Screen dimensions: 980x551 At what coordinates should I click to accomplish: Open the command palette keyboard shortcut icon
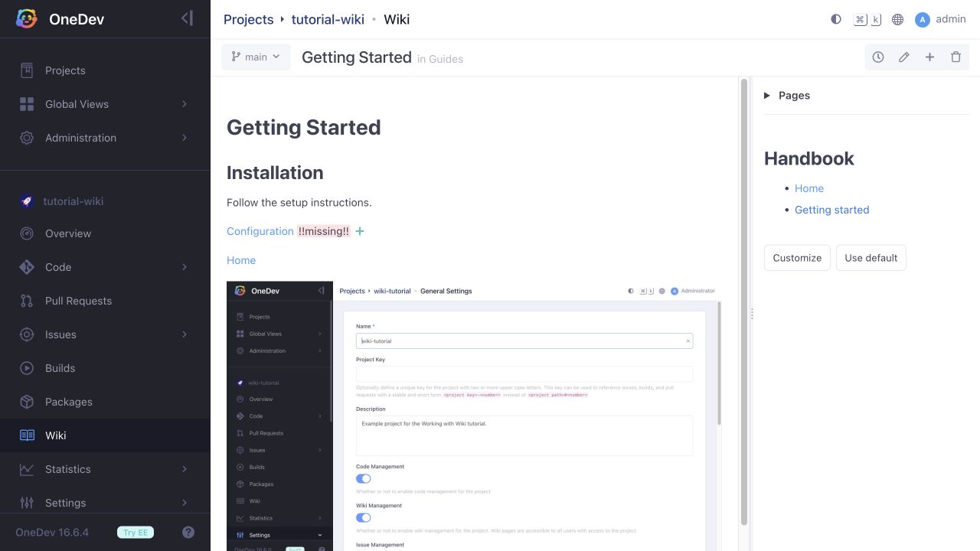(867, 19)
